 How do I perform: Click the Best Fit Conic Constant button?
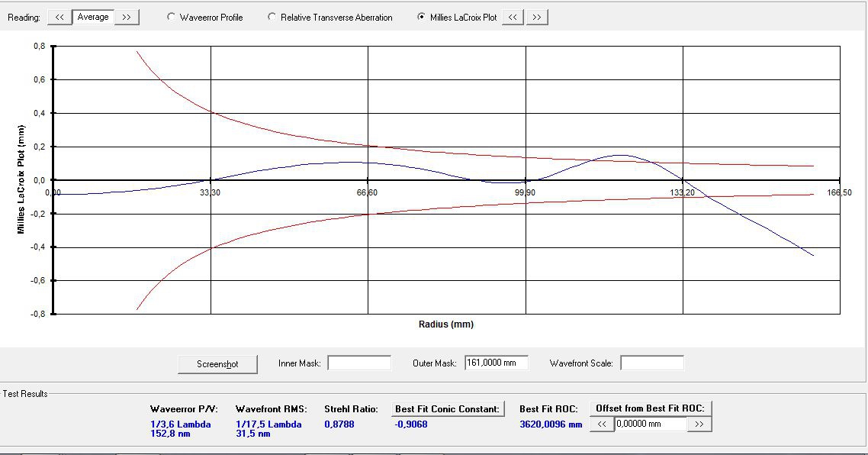pos(447,409)
